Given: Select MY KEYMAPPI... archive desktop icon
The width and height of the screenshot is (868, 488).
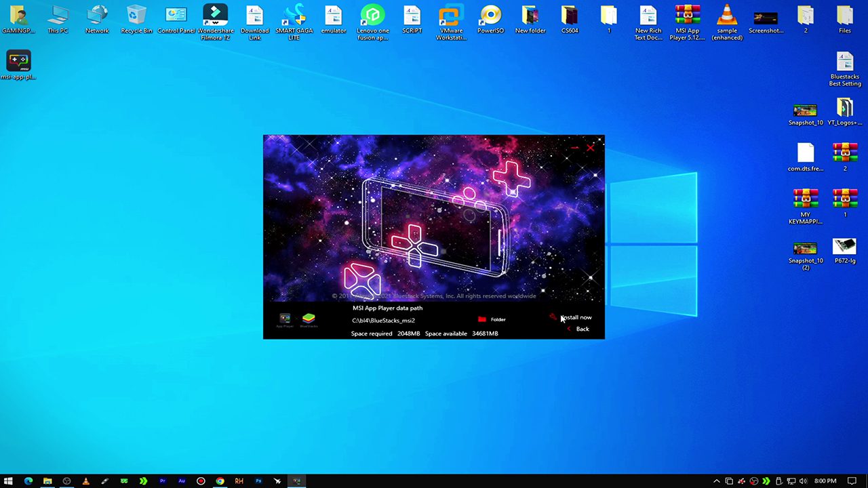Looking at the screenshot, I should click(x=806, y=207).
